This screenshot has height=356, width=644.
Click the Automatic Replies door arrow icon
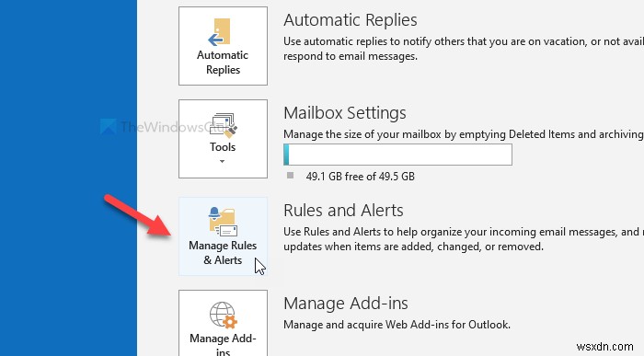pyautogui.click(x=220, y=32)
